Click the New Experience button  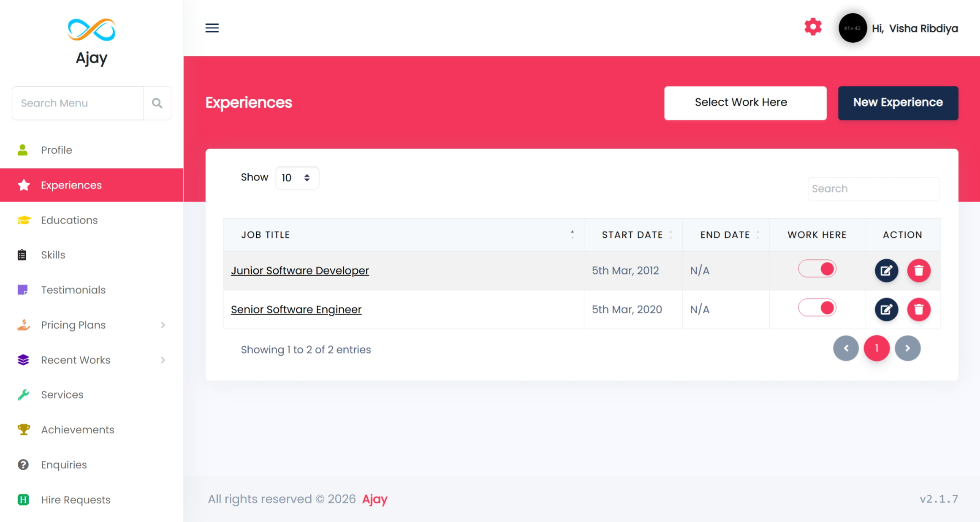coord(898,103)
